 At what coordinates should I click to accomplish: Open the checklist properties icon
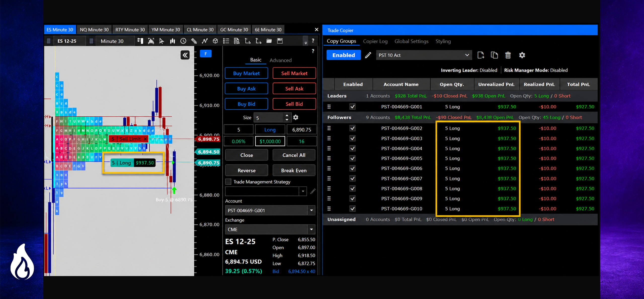click(236, 41)
